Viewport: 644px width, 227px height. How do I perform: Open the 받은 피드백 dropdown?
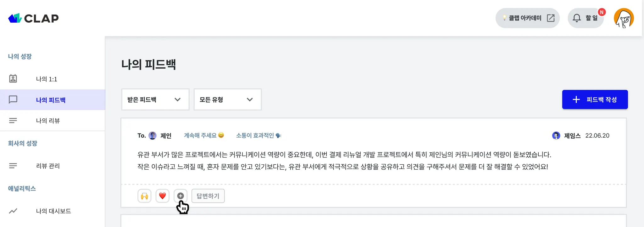coord(155,99)
